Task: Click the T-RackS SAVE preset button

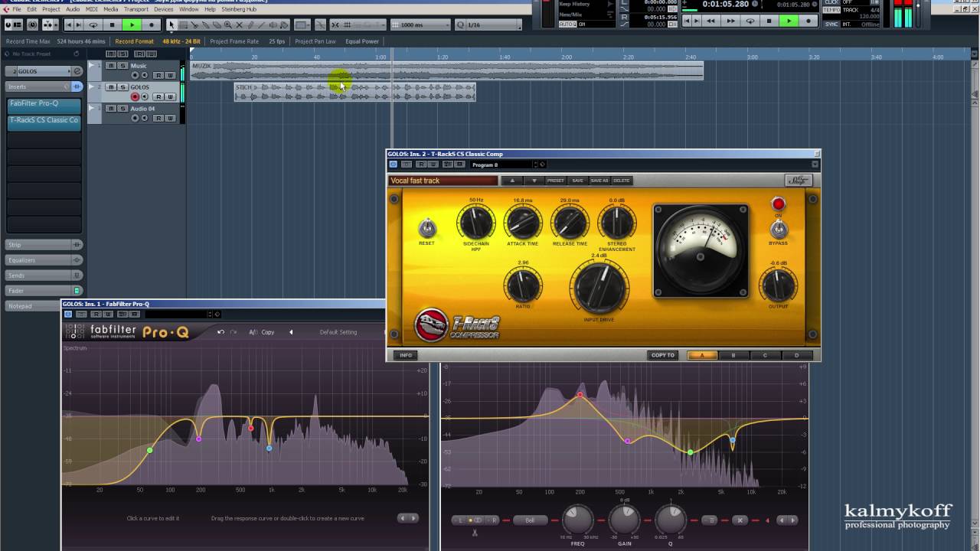Action: (x=577, y=181)
